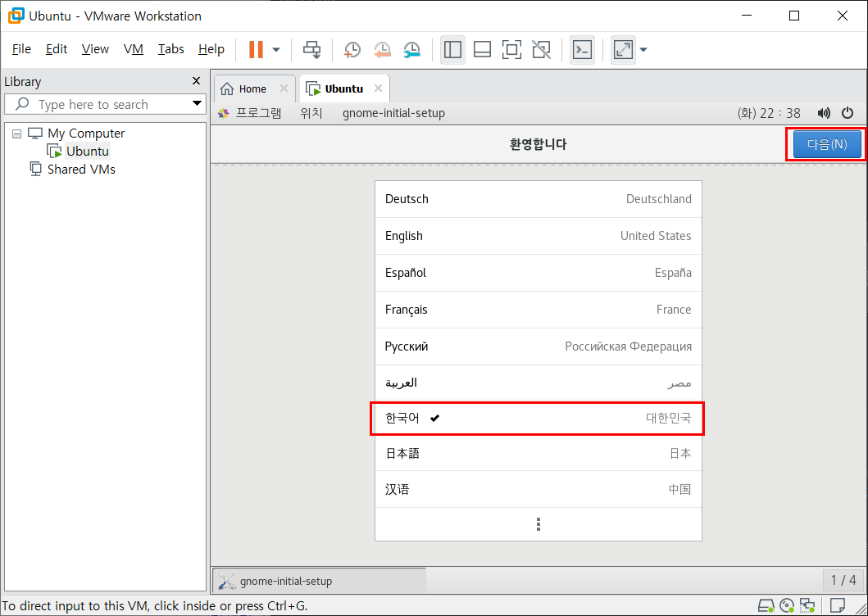The image size is (868, 616).
Task: Select Deutsch language row
Action: point(538,199)
